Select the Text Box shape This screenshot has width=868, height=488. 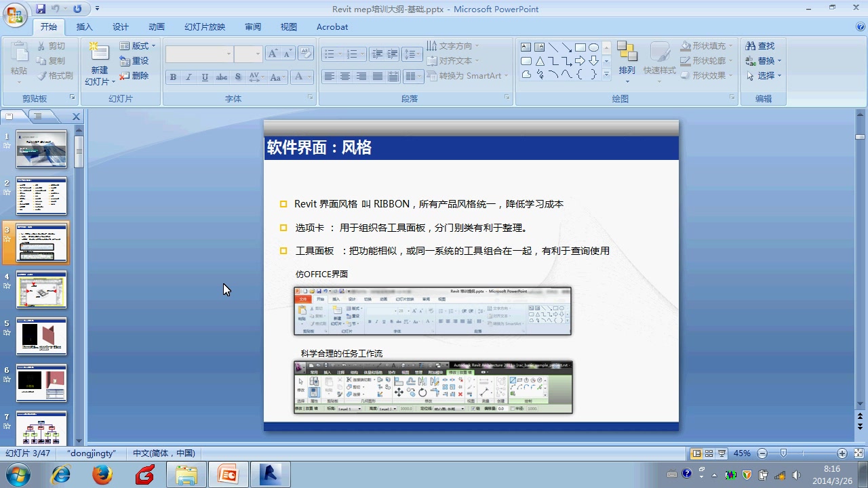(526, 47)
